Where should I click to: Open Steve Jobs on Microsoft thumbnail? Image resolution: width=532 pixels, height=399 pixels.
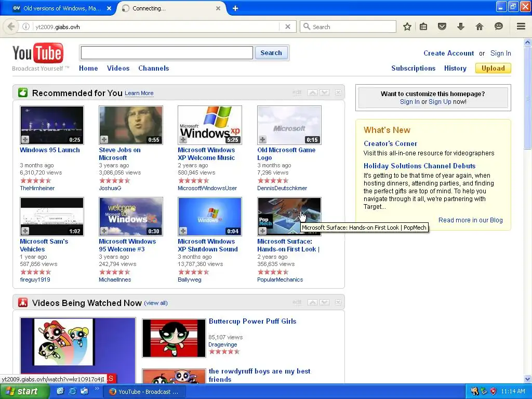(131, 125)
